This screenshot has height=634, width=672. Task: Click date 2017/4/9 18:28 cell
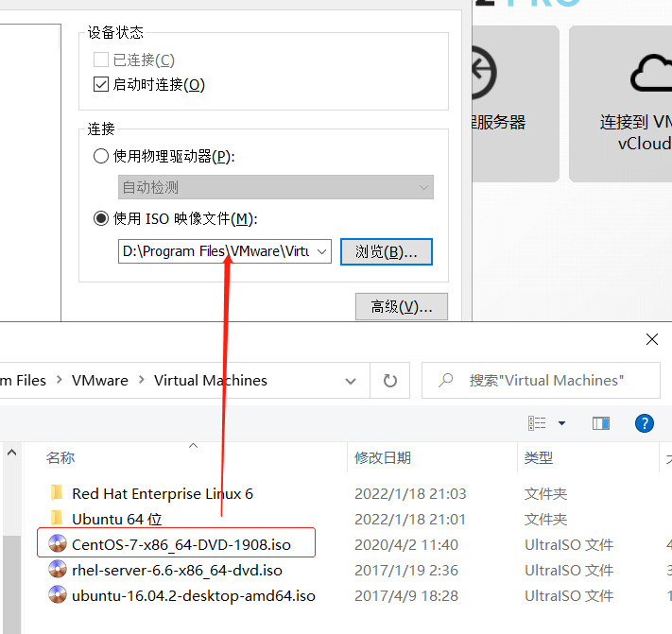[x=406, y=596]
